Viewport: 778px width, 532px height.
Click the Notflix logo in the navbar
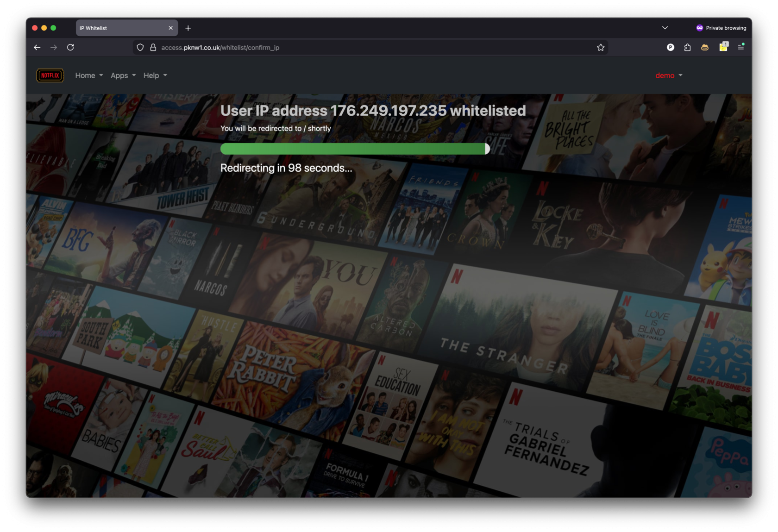pos(50,75)
